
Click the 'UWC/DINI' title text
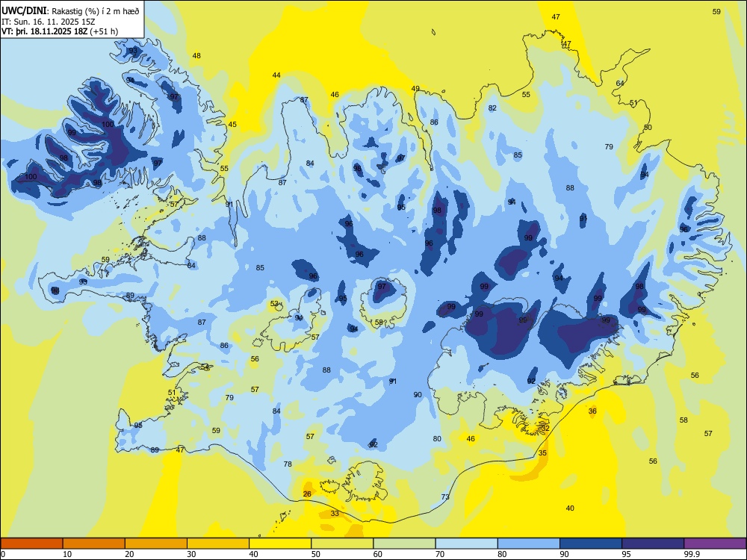pyautogui.click(x=24, y=10)
